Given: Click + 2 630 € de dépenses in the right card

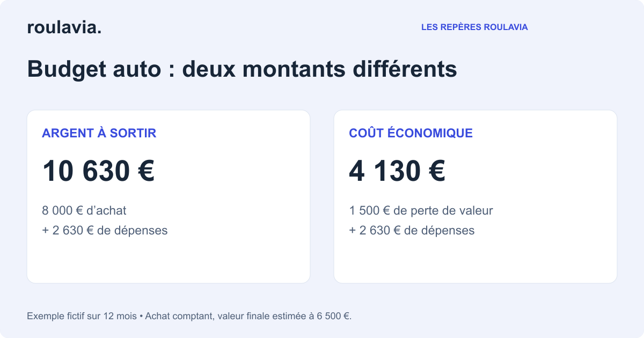Looking at the screenshot, I should pyautogui.click(x=412, y=230).
